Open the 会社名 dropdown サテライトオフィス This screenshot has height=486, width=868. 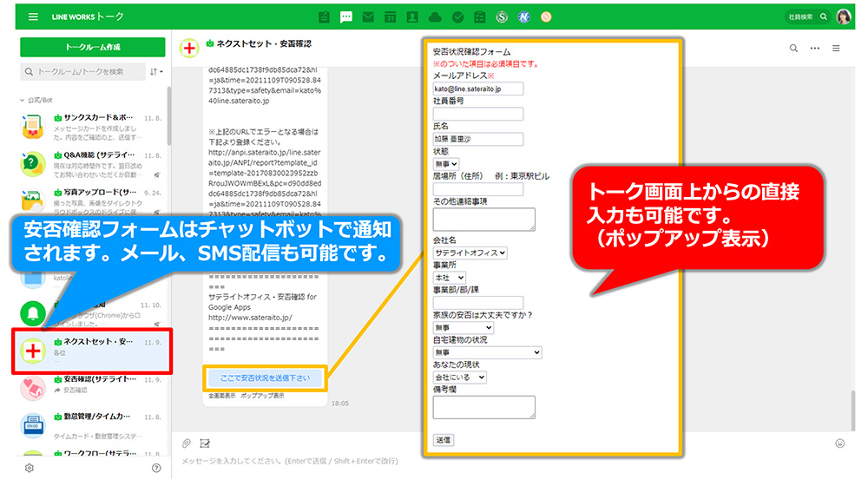point(470,253)
